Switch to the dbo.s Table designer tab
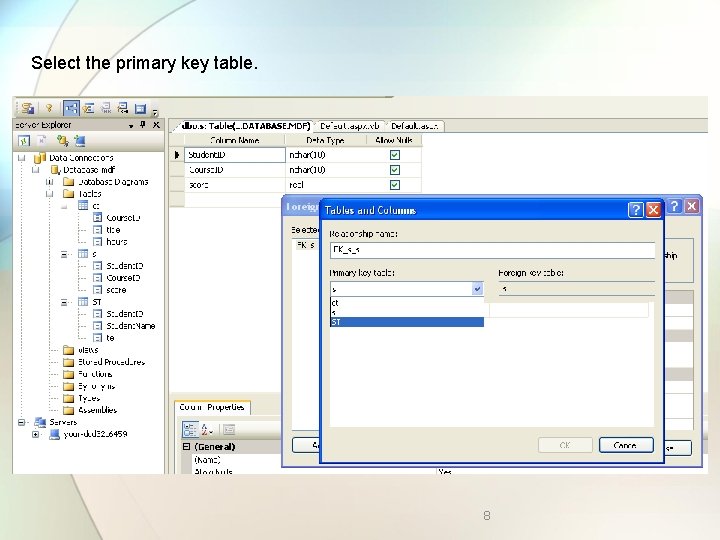The width and height of the screenshot is (720, 540). (x=245, y=126)
